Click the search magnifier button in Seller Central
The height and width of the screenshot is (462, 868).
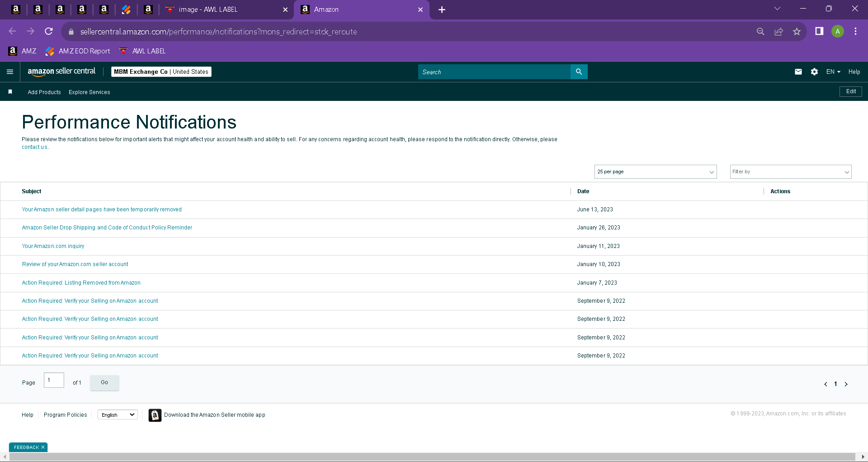579,71
